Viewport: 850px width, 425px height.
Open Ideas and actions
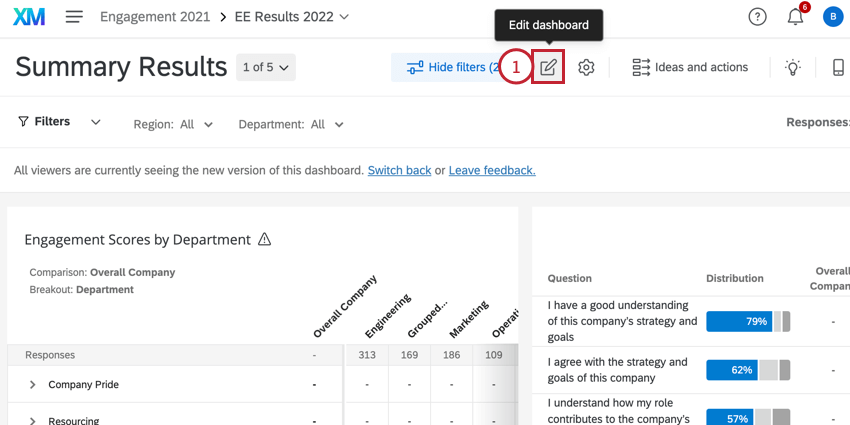(x=690, y=68)
